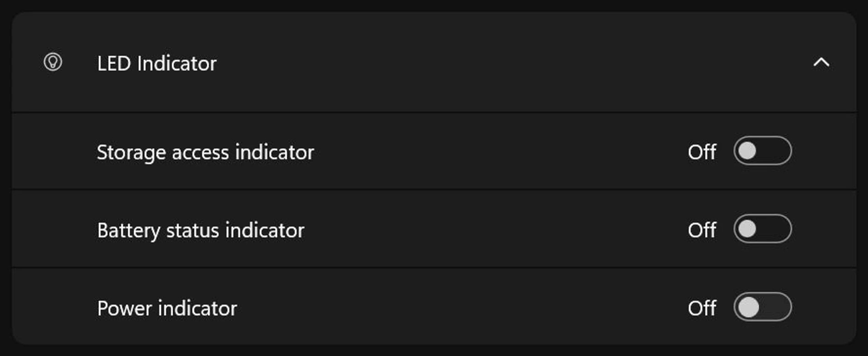Click the LED Indicator section title
The height and width of the screenshot is (356, 868).
(x=156, y=63)
